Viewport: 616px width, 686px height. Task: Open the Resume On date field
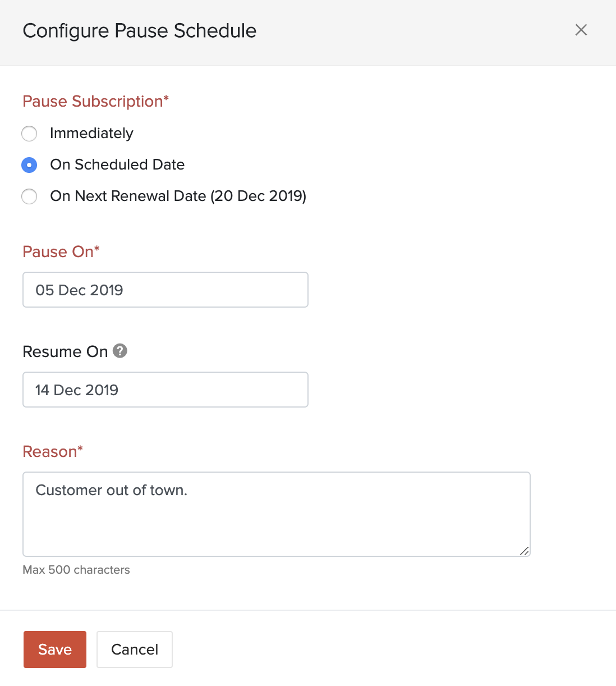point(165,390)
